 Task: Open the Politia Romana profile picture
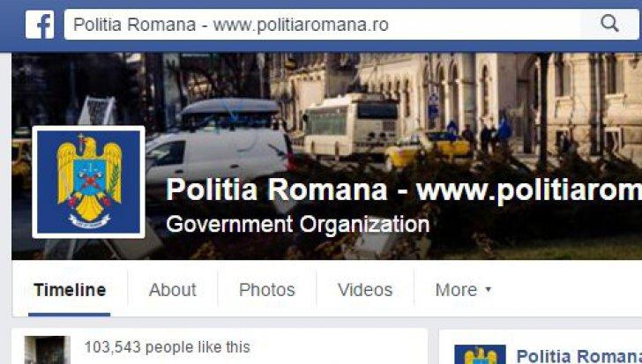(x=88, y=182)
